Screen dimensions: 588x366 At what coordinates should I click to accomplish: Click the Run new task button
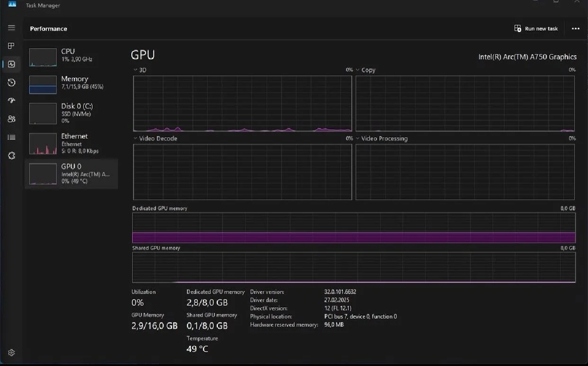(x=536, y=28)
